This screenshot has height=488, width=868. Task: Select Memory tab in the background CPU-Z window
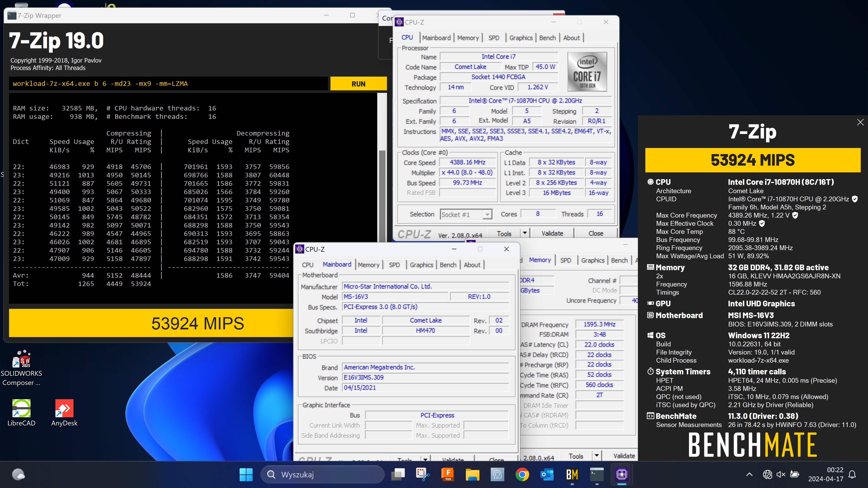click(540, 260)
